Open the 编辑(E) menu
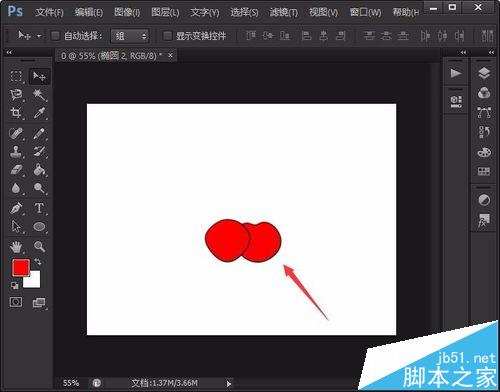 89,13
